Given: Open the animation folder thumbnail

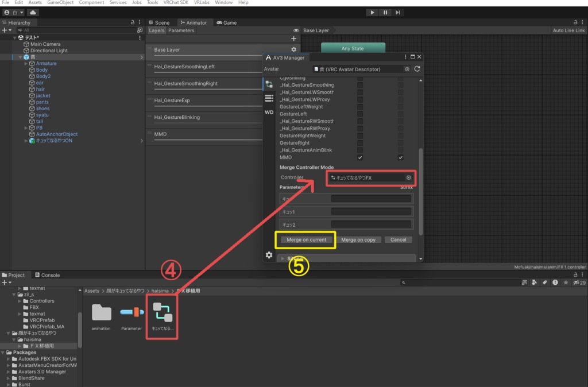Looking at the screenshot, I should click(101, 317).
